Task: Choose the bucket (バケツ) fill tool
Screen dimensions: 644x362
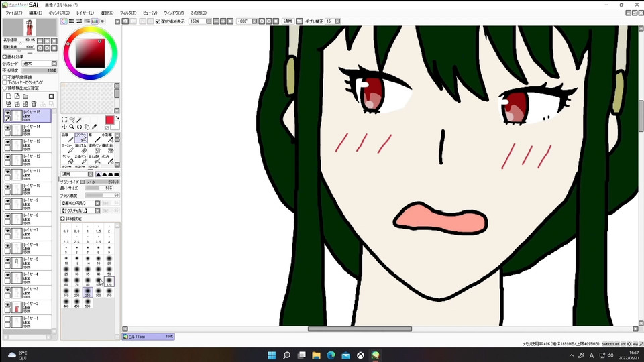Action: tap(67, 160)
